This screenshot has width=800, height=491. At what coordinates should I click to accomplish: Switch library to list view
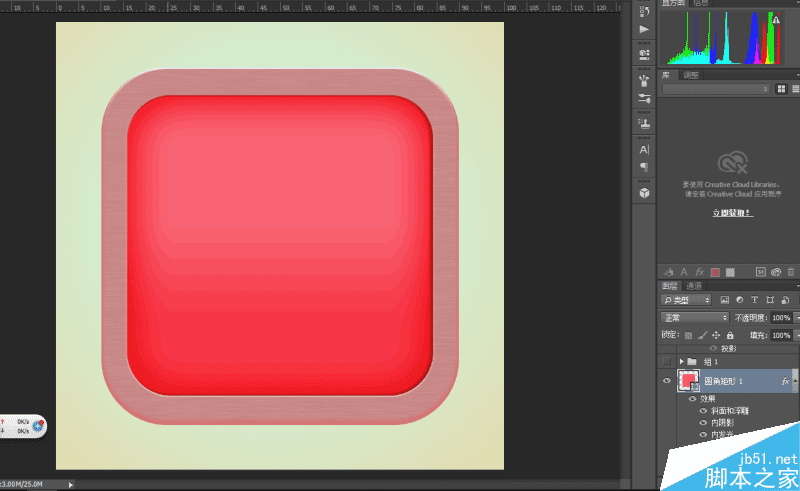coord(795,89)
